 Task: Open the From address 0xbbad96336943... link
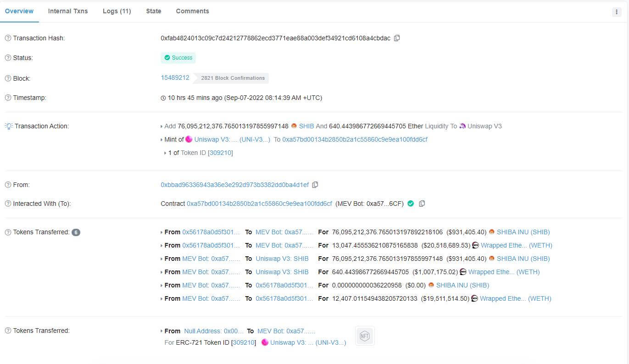tap(234, 185)
